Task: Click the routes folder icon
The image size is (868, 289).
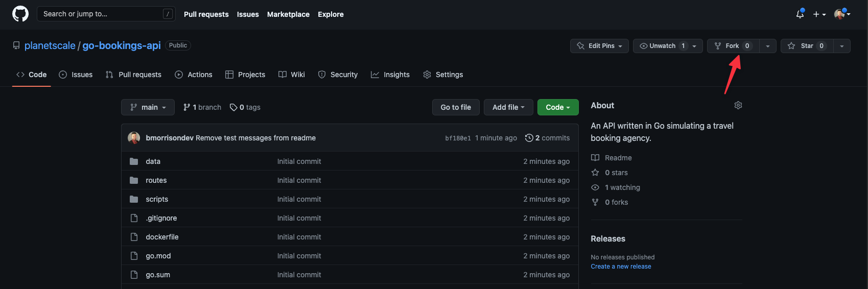Action: [134, 180]
